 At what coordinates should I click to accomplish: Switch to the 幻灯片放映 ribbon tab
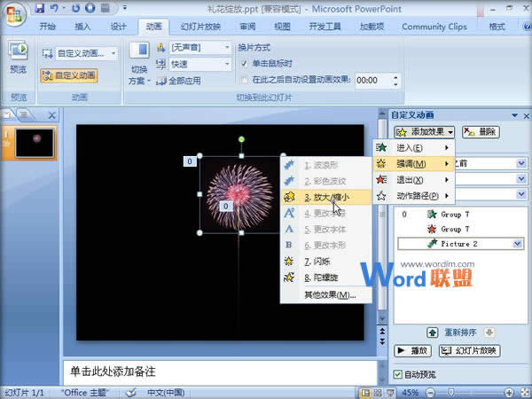coord(201,27)
